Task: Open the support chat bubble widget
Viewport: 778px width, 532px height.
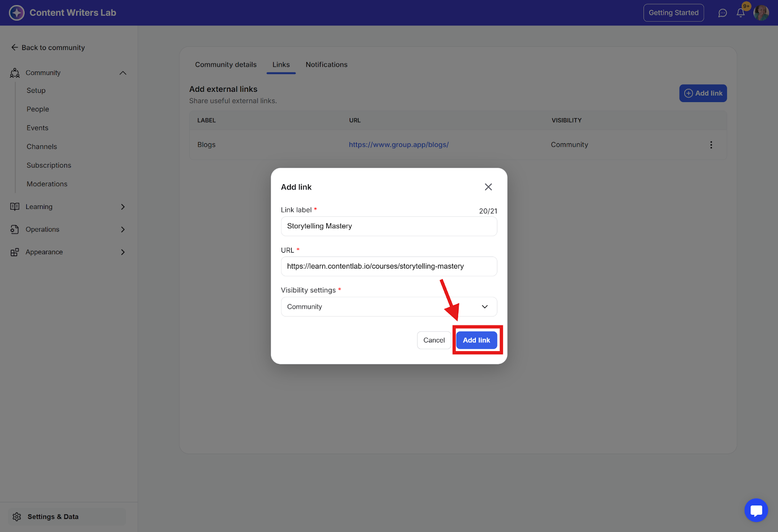Action: coord(756,510)
